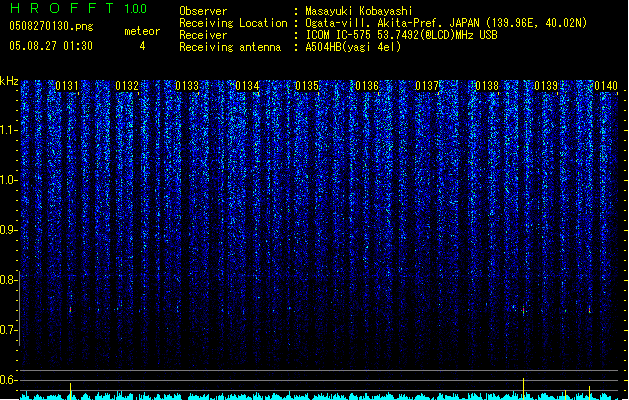This screenshot has height=400, width=629.
Task: Click time marker 0138
Action: point(487,86)
